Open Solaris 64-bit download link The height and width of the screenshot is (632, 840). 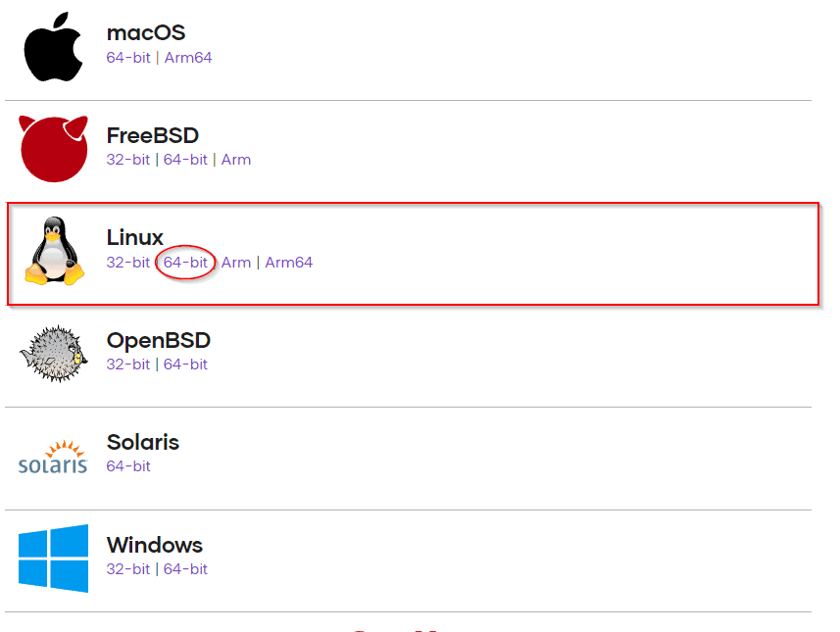coord(128,466)
